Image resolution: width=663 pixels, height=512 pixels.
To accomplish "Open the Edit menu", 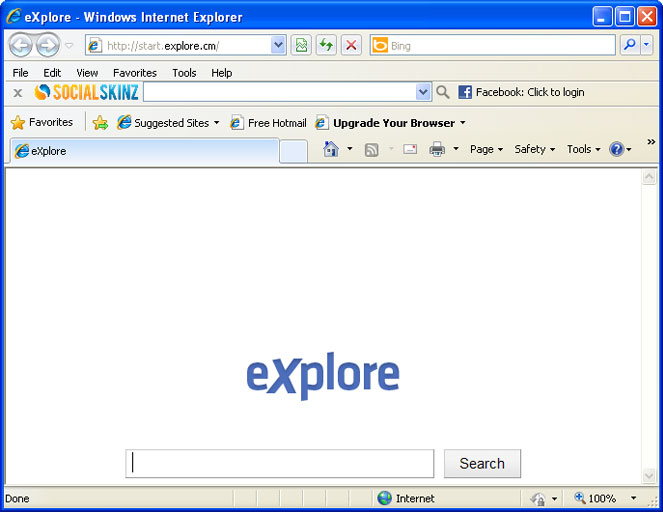I will pyautogui.click(x=52, y=73).
